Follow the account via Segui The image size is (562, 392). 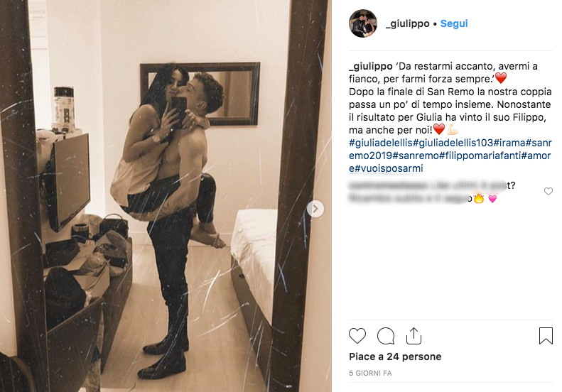coord(454,23)
